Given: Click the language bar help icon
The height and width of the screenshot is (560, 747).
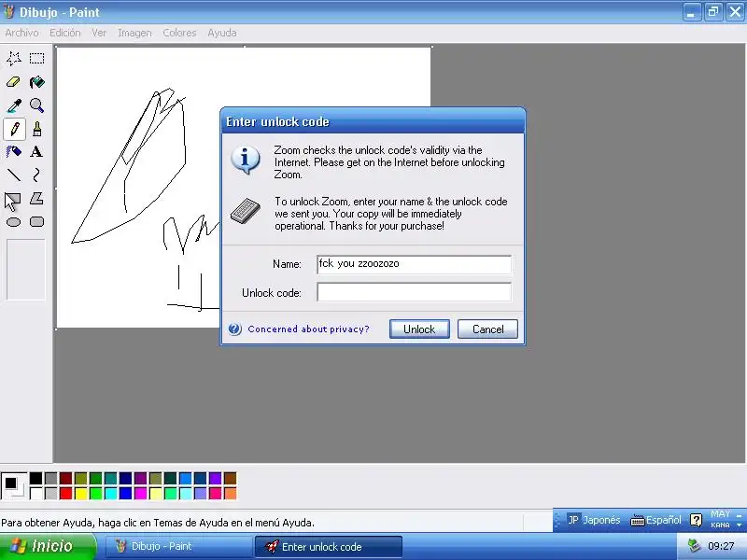Looking at the screenshot, I should (696, 520).
